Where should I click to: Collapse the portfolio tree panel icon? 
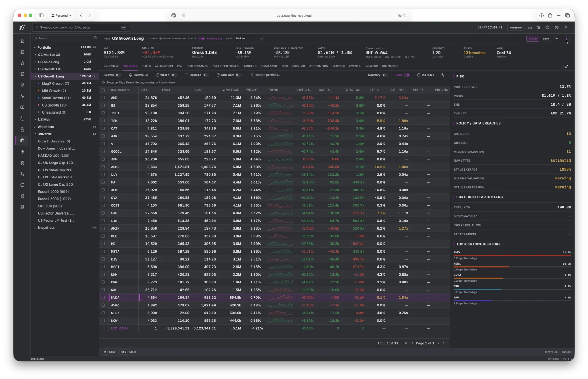(x=95, y=38)
